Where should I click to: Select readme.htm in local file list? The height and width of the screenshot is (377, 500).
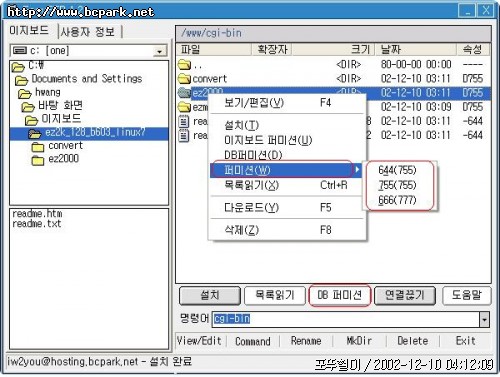point(37,213)
